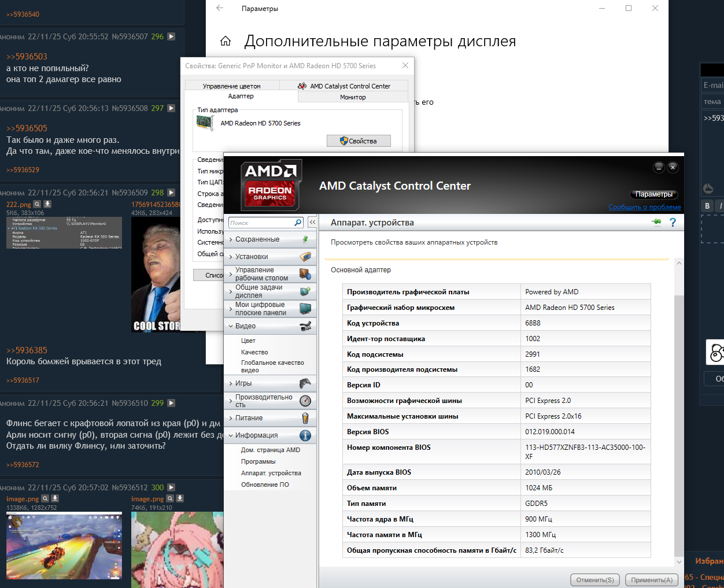Click the Отменить(S) button
This screenshot has width=724, height=588.
595,580
